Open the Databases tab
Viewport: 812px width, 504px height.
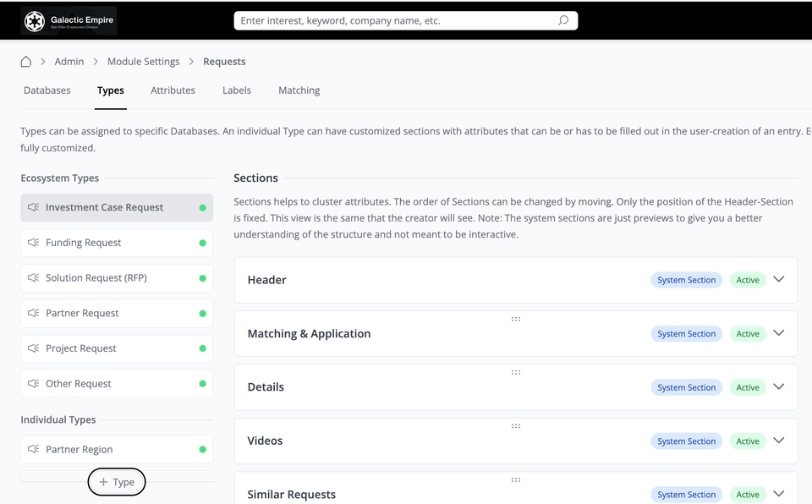pos(47,90)
